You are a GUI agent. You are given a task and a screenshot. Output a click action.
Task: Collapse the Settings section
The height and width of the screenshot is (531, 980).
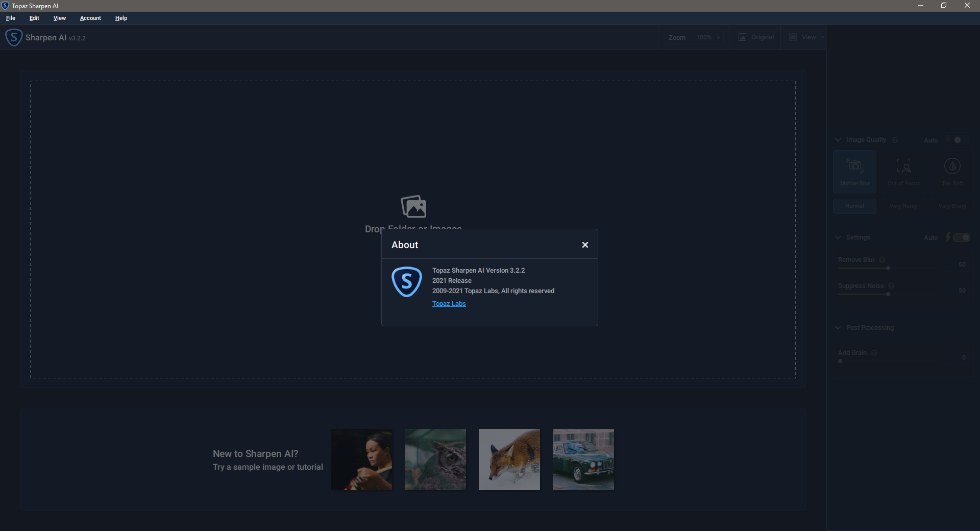pyautogui.click(x=838, y=237)
